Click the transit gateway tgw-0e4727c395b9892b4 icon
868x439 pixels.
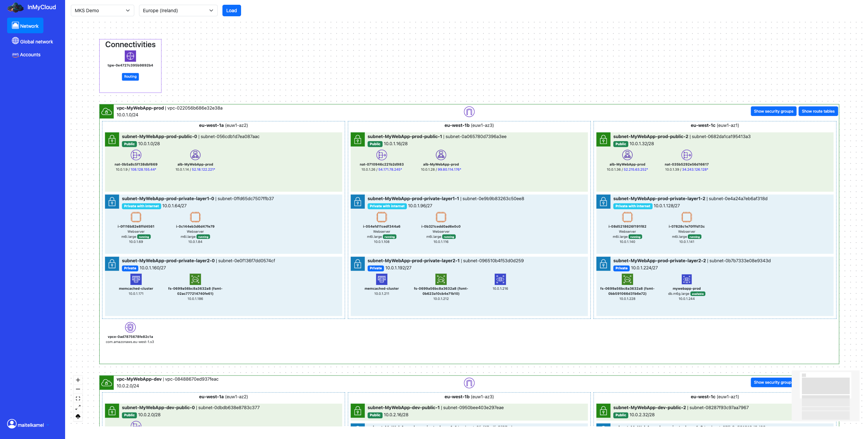pos(130,56)
